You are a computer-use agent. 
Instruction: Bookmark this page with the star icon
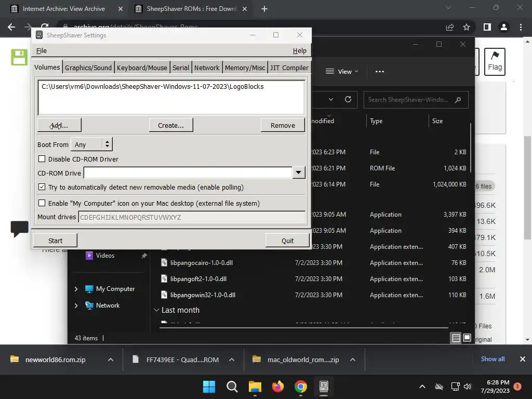[x=467, y=27]
